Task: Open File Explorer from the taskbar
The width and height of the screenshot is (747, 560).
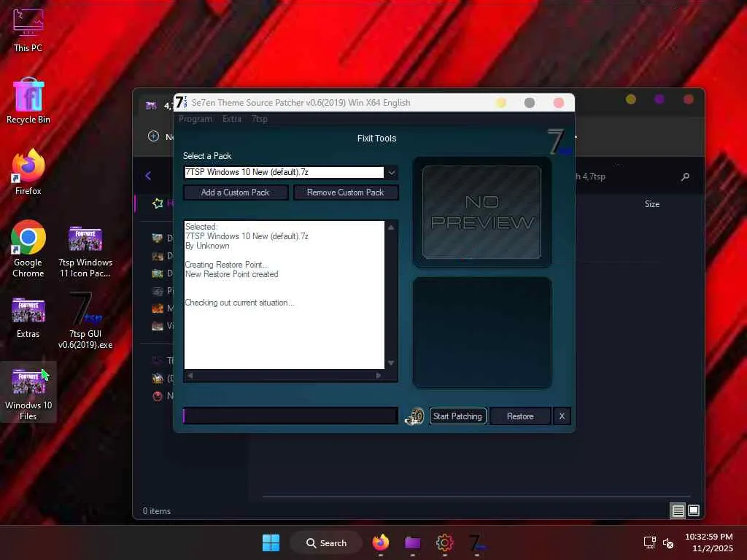Action: (413, 542)
